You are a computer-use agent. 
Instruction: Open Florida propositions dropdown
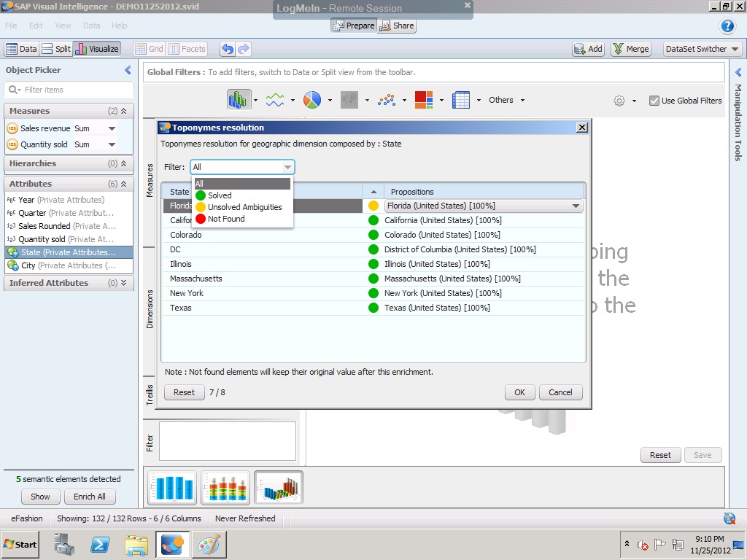pos(576,206)
